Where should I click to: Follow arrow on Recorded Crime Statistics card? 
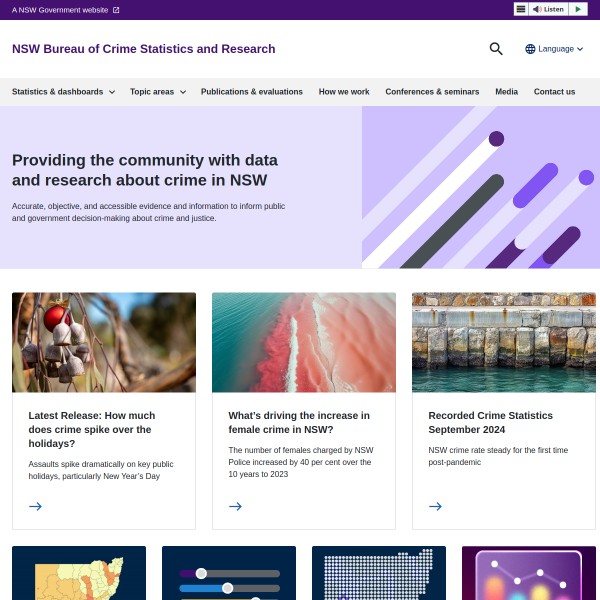click(435, 506)
